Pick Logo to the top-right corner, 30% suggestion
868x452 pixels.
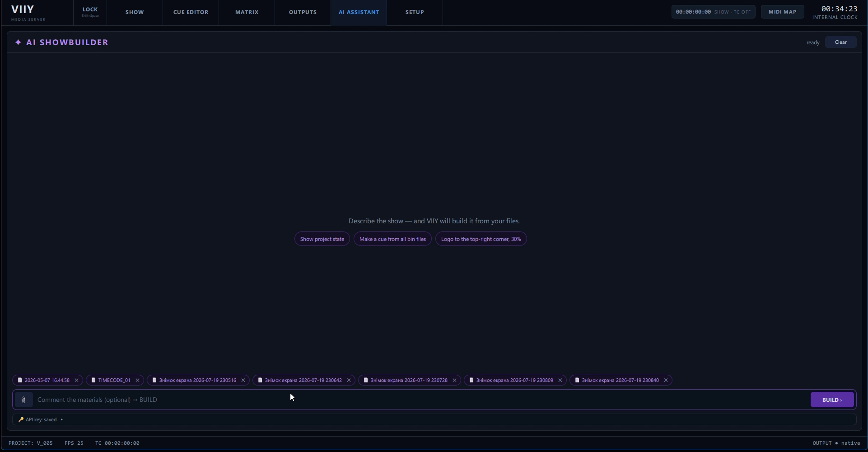coord(481,239)
